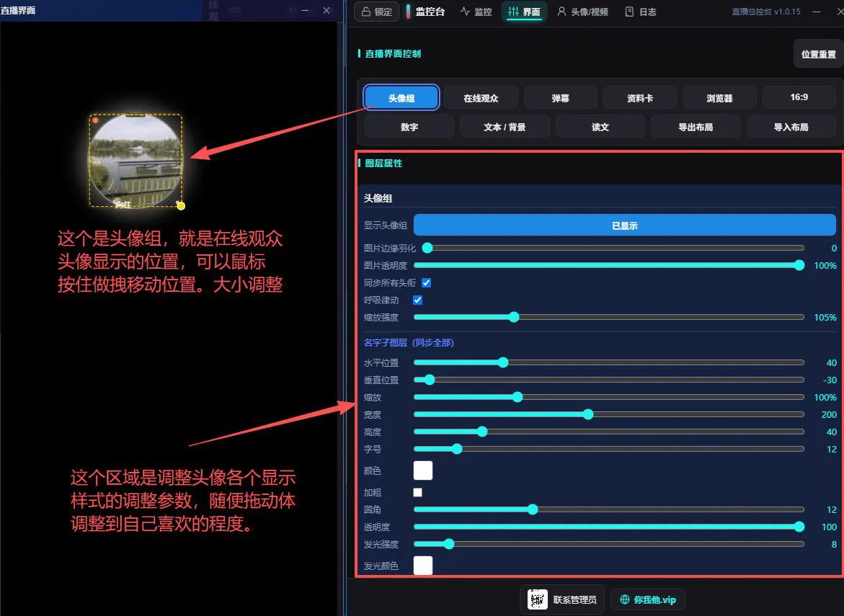
Task: Open the 弹幕 layer settings
Action: pyautogui.click(x=560, y=98)
